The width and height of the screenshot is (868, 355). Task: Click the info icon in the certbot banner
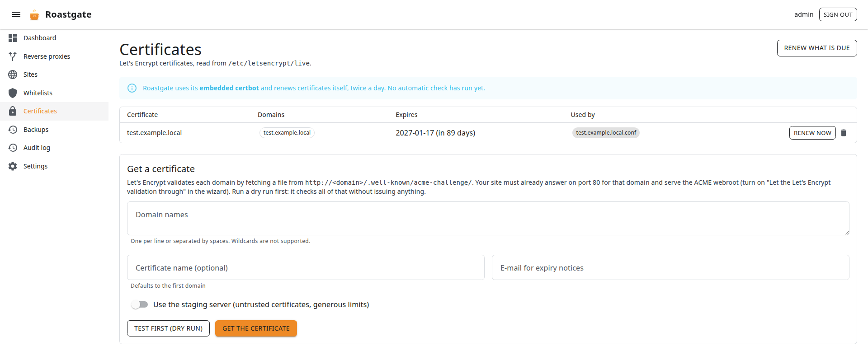click(x=132, y=88)
